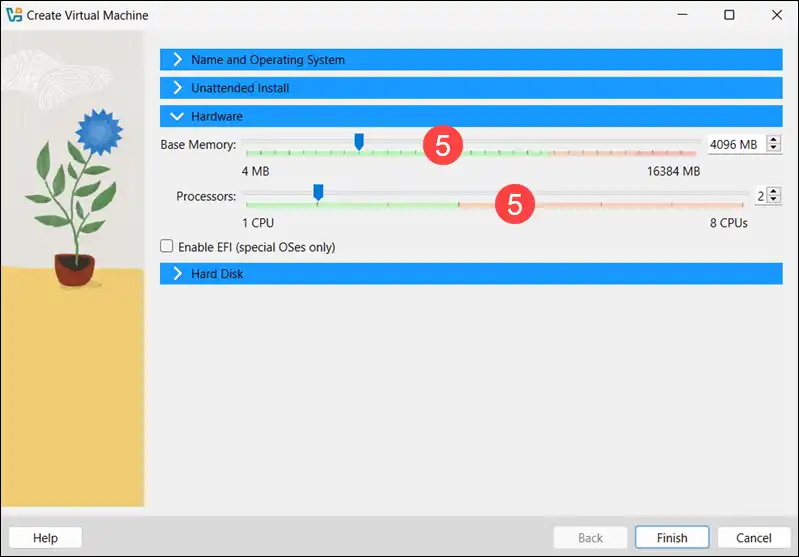Decrement the Processors count using down arrow
The height and width of the screenshot is (557, 799).
(x=775, y=200)
